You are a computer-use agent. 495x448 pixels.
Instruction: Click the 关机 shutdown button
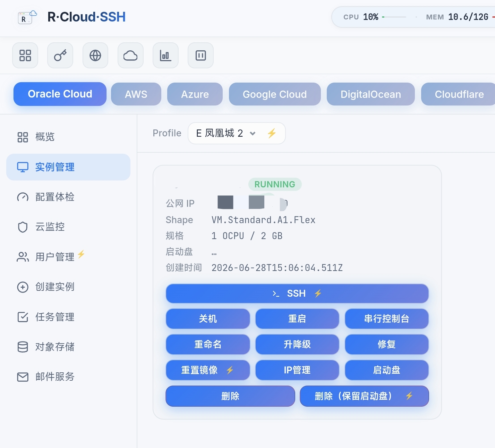tap(208, 319)
